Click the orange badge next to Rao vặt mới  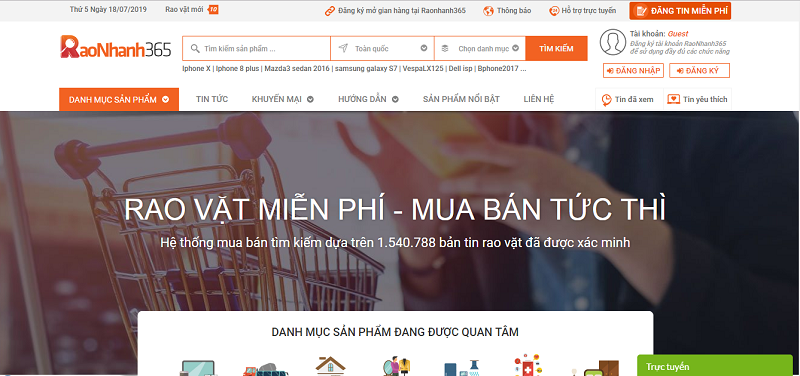(x=214, y=10)
